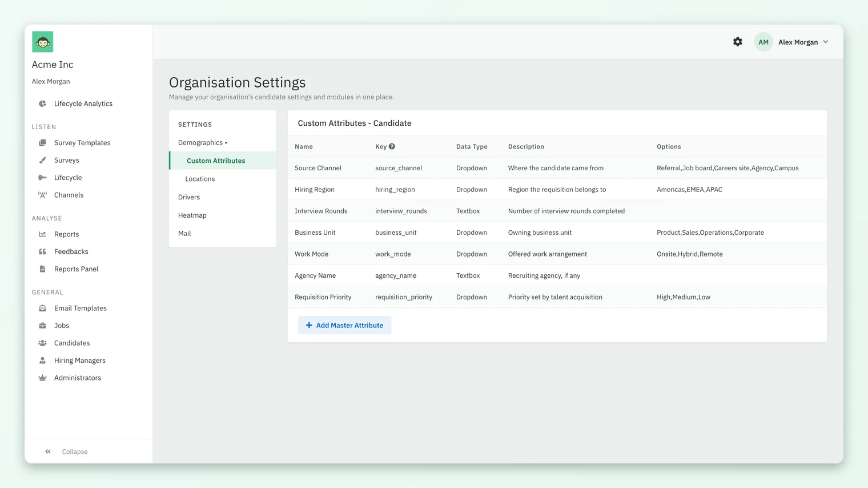Click 'Number of interview rounds completed' description
The width and height of the screenshot is (868, 488).
tap(566, 211)
